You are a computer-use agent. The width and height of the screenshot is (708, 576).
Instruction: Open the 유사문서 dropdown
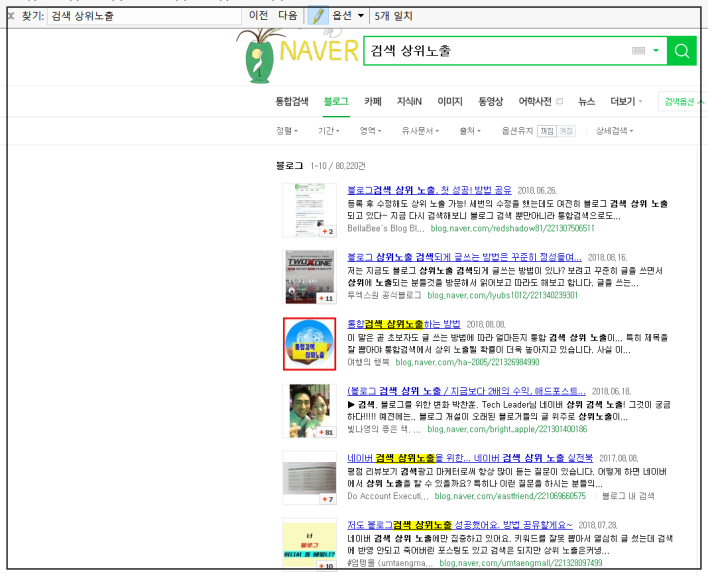(420, 131)
